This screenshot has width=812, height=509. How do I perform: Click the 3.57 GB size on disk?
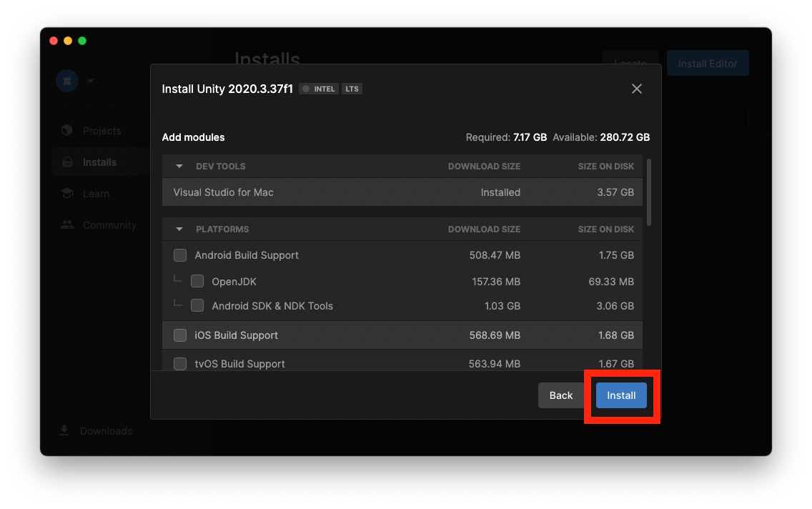pyautogui.click(x=615, y=192)
